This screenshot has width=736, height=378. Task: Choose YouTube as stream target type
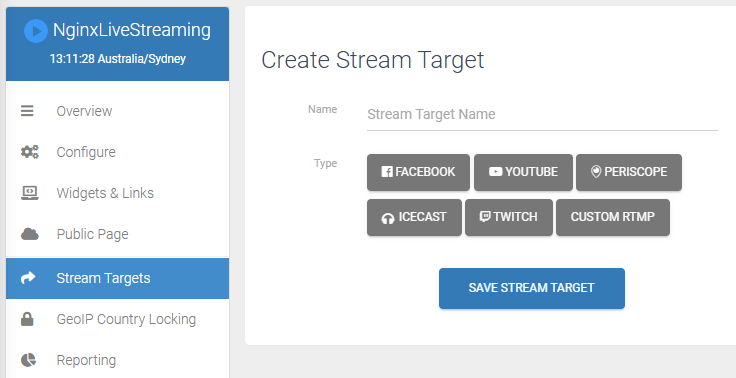pyautogui.click(x=523, y=172)
